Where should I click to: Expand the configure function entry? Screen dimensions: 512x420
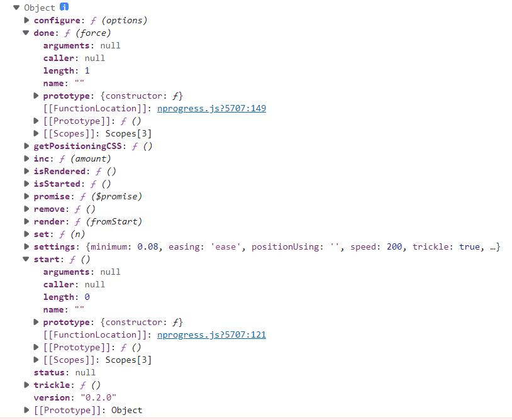pyautogui.click(x=26, y=20)
